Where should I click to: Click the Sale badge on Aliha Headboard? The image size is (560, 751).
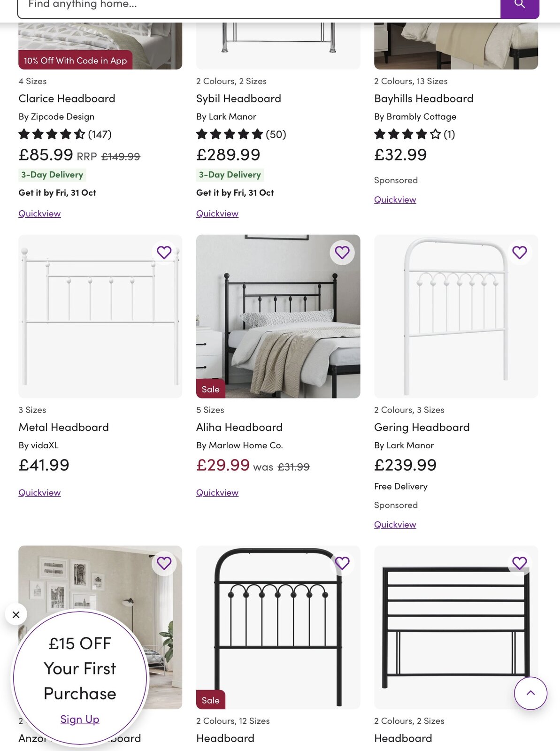[x=210, y=389]
